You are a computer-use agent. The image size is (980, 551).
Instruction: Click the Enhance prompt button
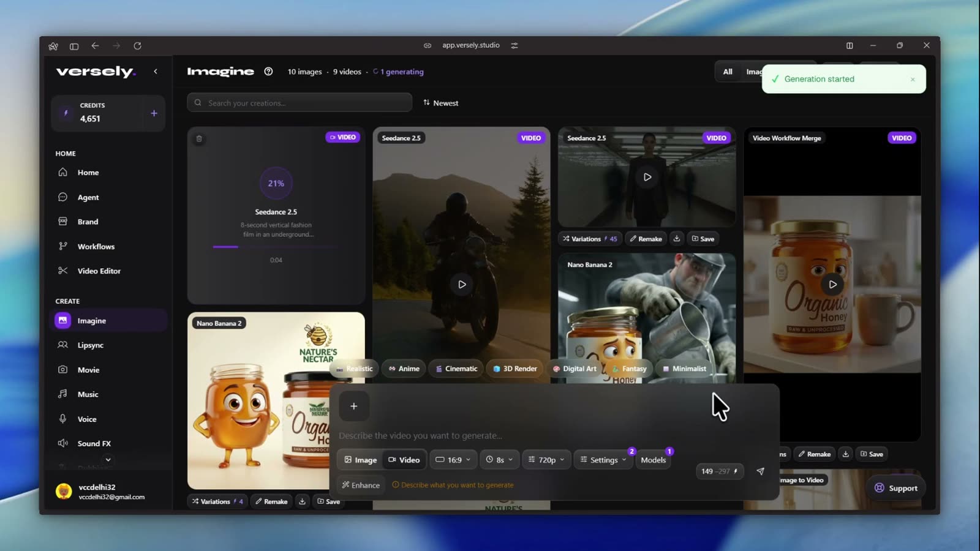[361, 485]
